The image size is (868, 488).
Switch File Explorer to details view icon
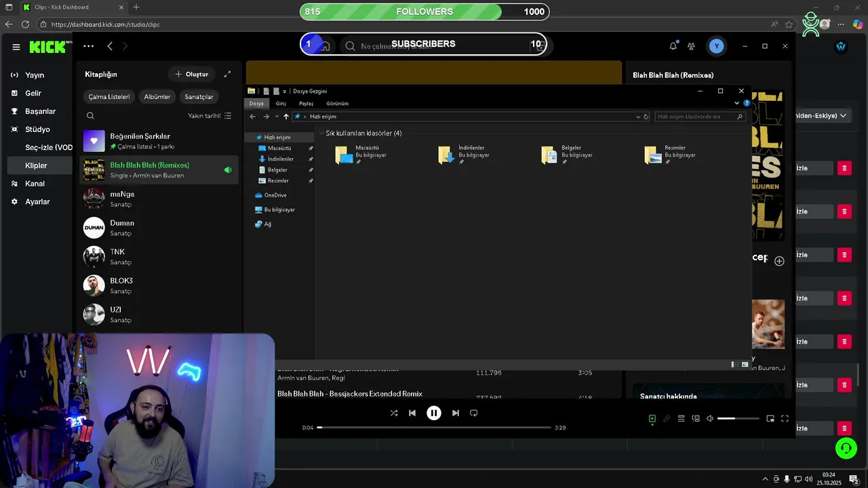click(733, 365)
